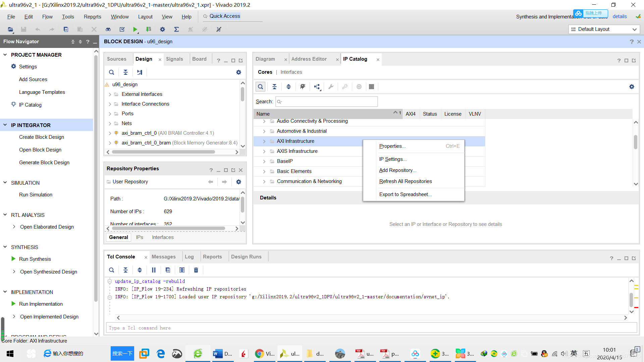Expand the External Interfaces tree item
This screenshot has height=362, width=644.
109,94
